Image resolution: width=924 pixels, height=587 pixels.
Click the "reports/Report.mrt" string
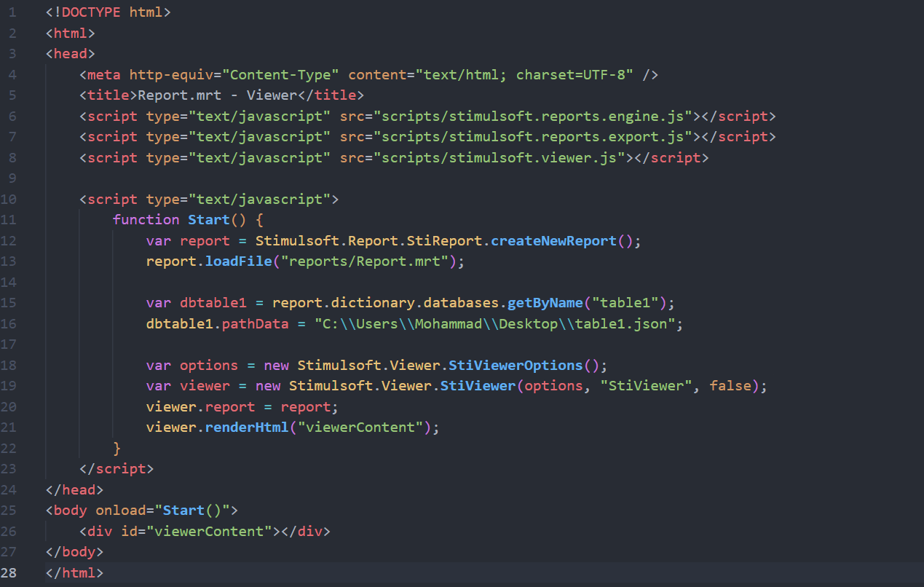click(365, 261)
